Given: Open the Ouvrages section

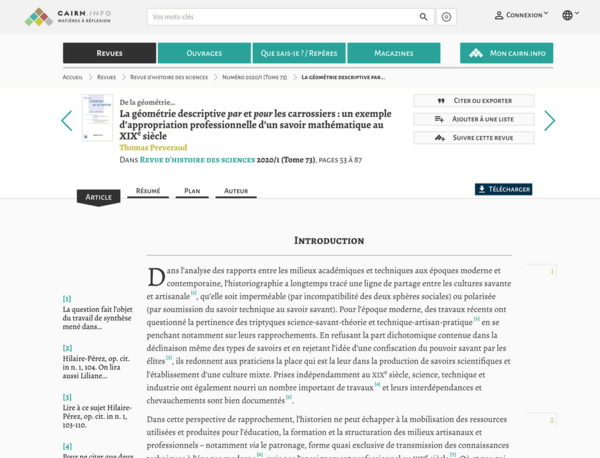Looking at the screenshot, I should [x=204, y=53].
